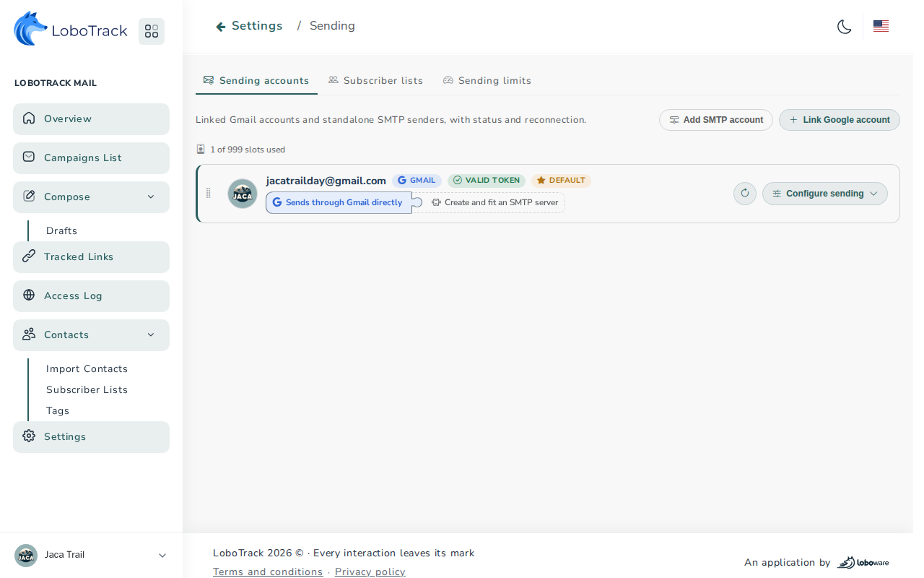
Task: Click Link Google account button
Action: click(x=840, y=120)
